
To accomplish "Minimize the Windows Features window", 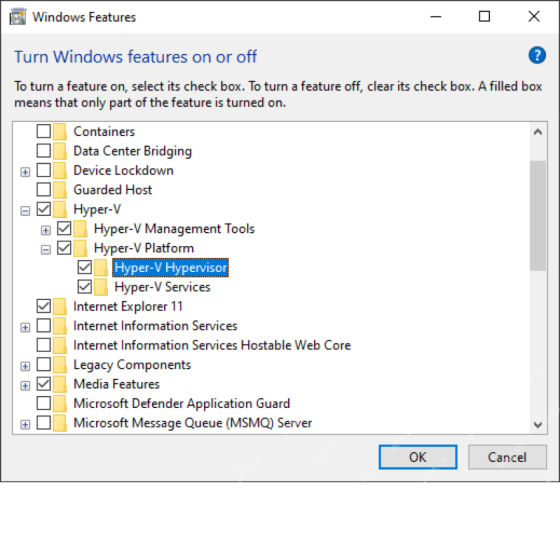I will 436,16.
